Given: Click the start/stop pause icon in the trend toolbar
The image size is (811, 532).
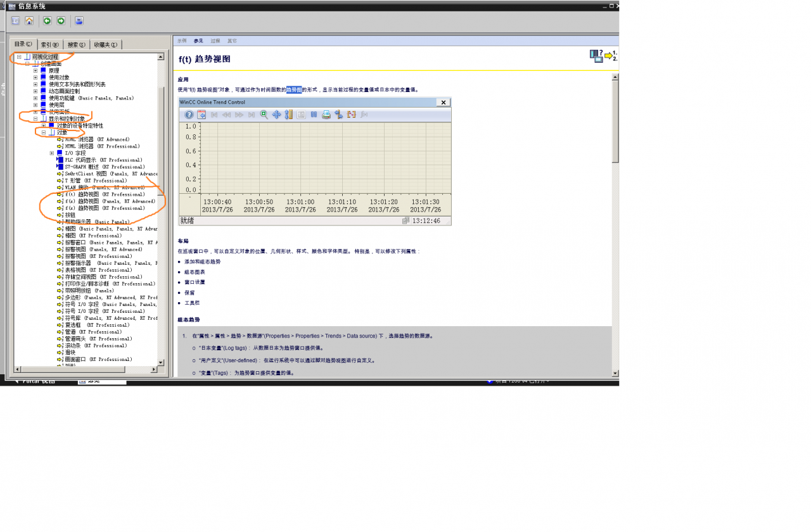Looking at the screenshot, I should point(314,115).
